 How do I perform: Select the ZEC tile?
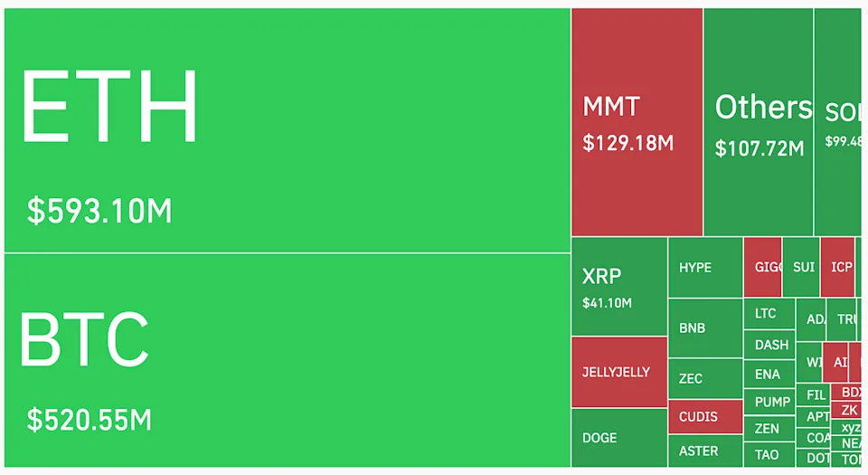click(705, 379)
